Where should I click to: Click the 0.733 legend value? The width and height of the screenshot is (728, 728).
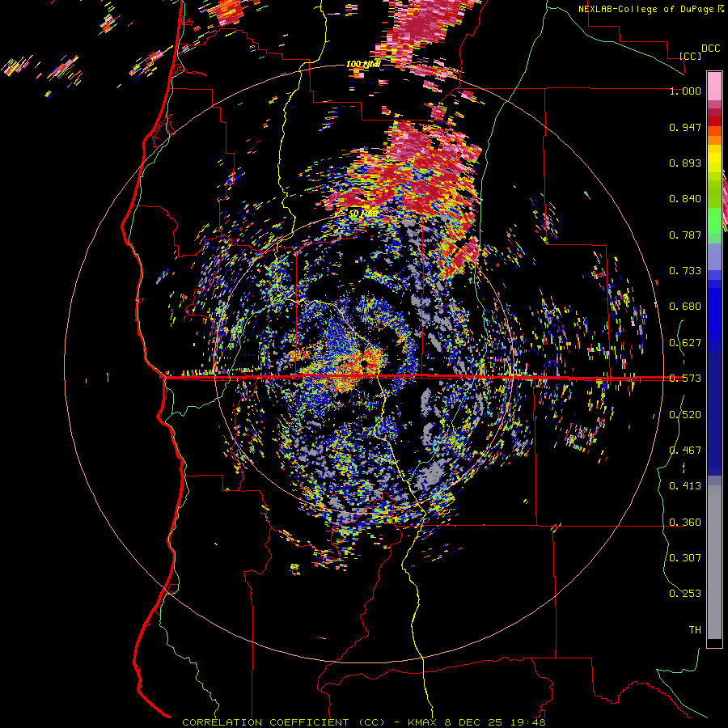click(x=685, y=271)
